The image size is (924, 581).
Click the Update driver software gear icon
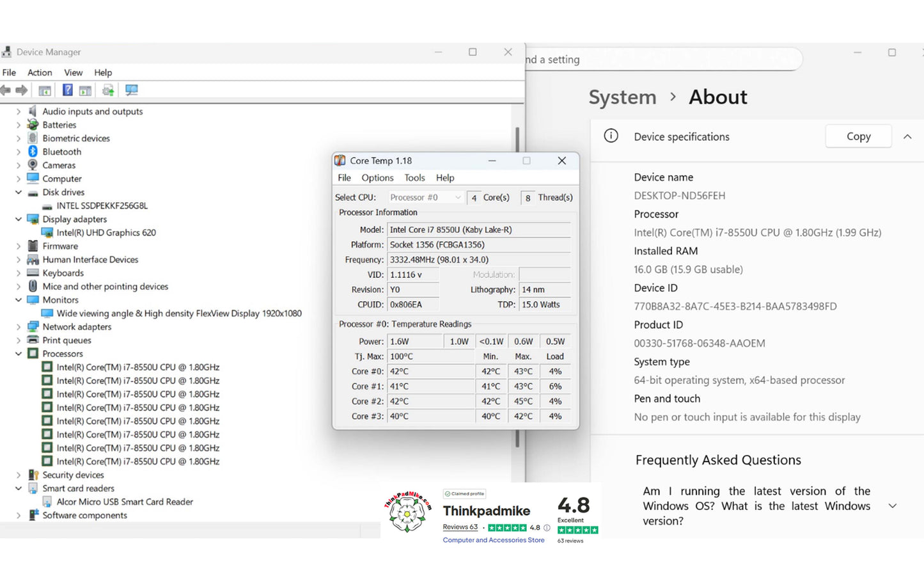click(x=108, y=90)
